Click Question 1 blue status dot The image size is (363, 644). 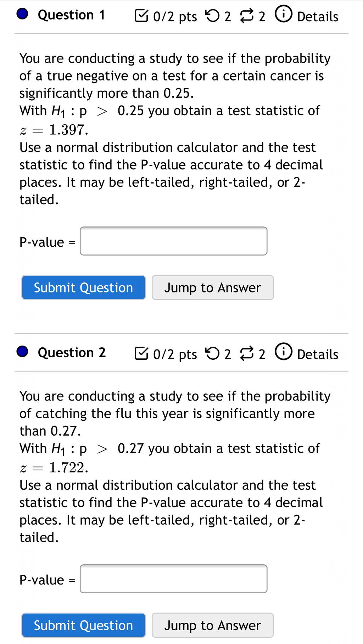coord(23,14)
